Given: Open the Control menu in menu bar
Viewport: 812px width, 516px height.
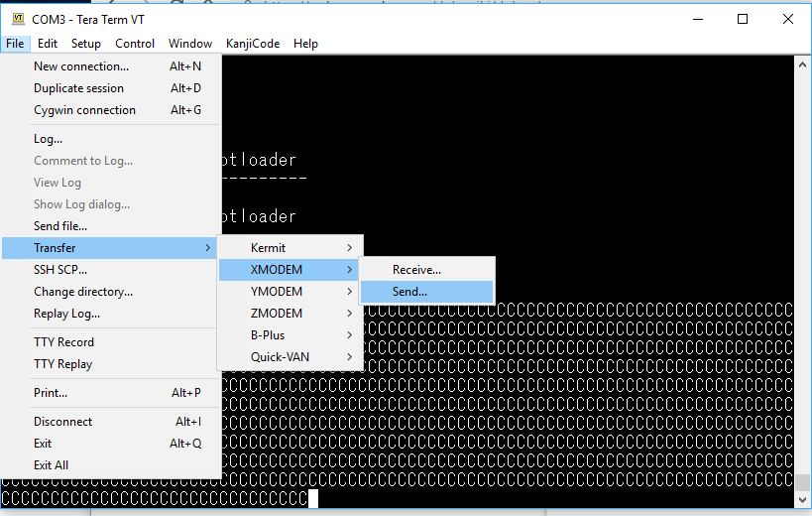Looking at the screenshot, I should (135, 44).
